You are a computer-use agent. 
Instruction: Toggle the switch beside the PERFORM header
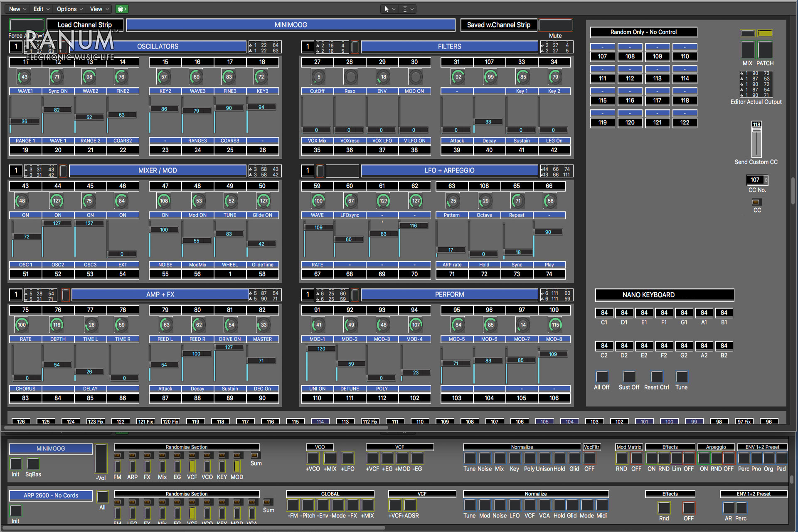coord(355,295)
